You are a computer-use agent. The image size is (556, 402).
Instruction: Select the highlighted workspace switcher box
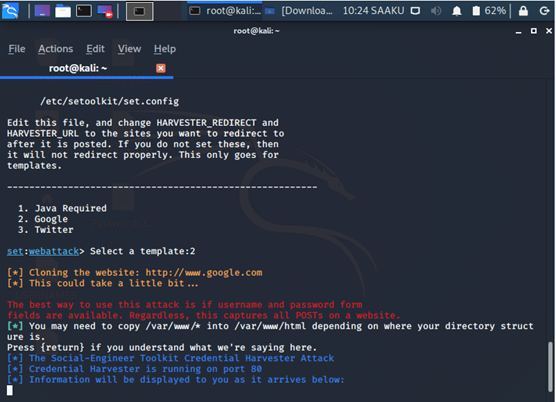point(140,11)
